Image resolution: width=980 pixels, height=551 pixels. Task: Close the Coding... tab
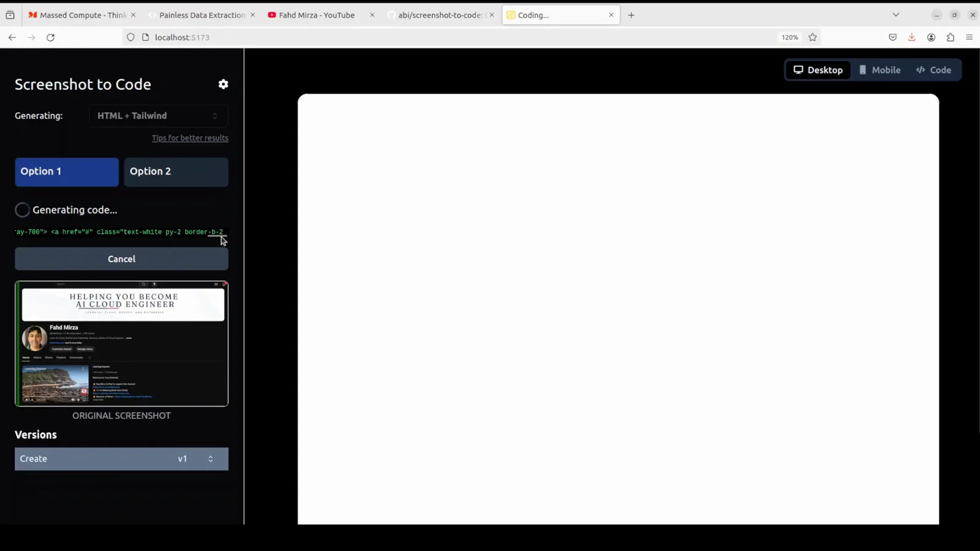611,15
